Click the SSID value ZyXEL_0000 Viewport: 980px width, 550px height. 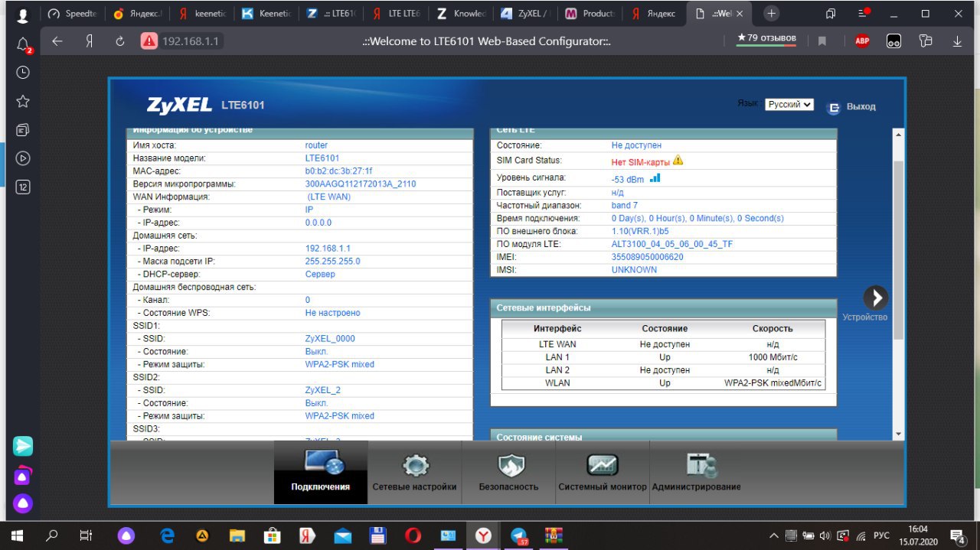[330, 339]
